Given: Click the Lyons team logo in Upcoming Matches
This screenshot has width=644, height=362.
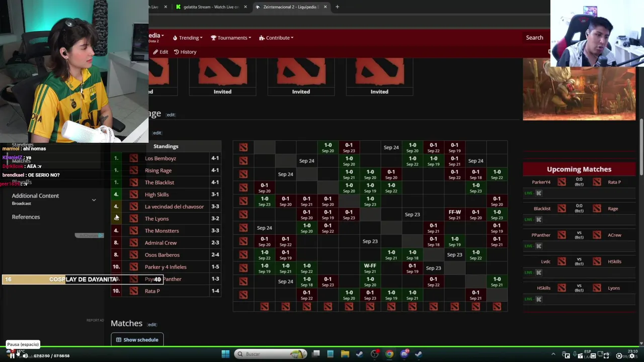Looking at the screenshot, I should point(597,288).
